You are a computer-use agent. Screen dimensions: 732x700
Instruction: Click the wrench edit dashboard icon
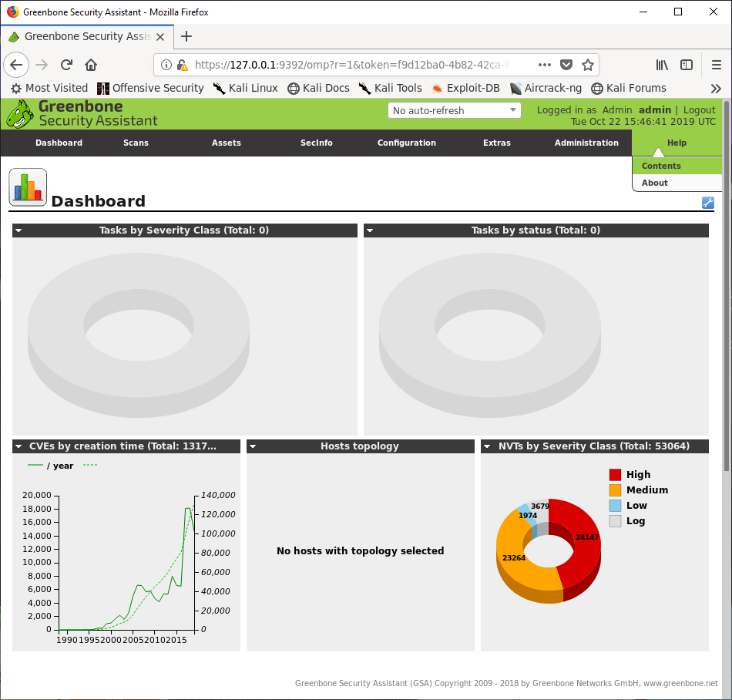[x=707, y=203]
